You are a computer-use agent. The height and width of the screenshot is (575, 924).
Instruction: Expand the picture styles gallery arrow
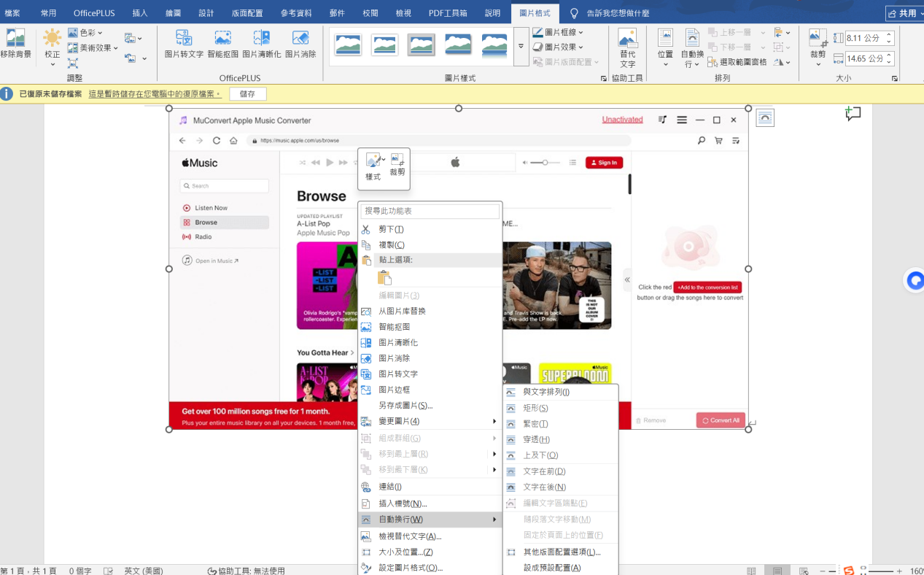point(521,46)
